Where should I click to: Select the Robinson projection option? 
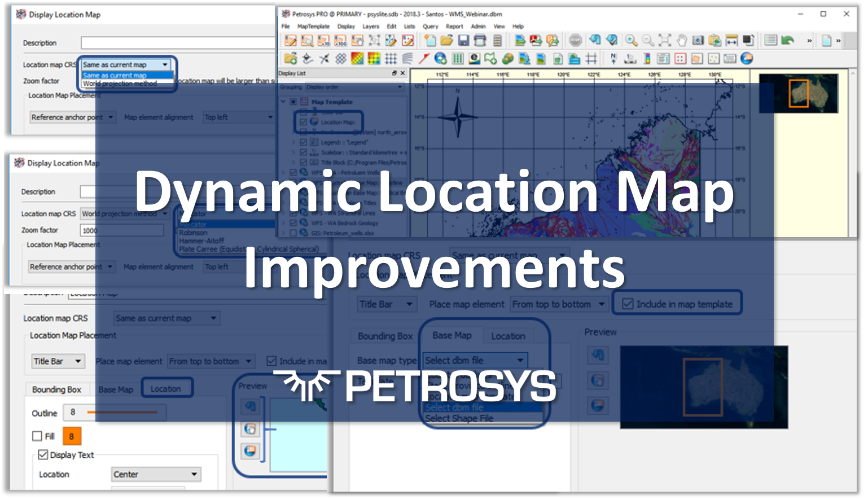tap(193, 233)
